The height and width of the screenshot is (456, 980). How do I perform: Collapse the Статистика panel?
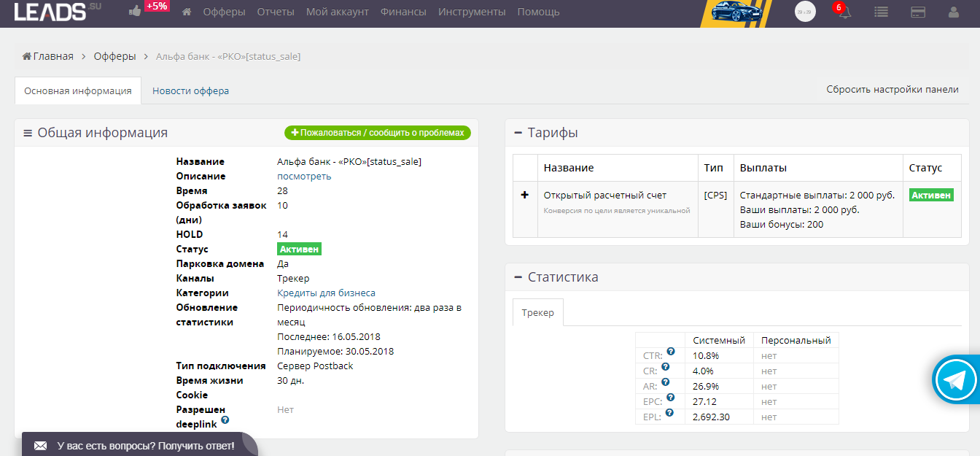tap(518, 277)
